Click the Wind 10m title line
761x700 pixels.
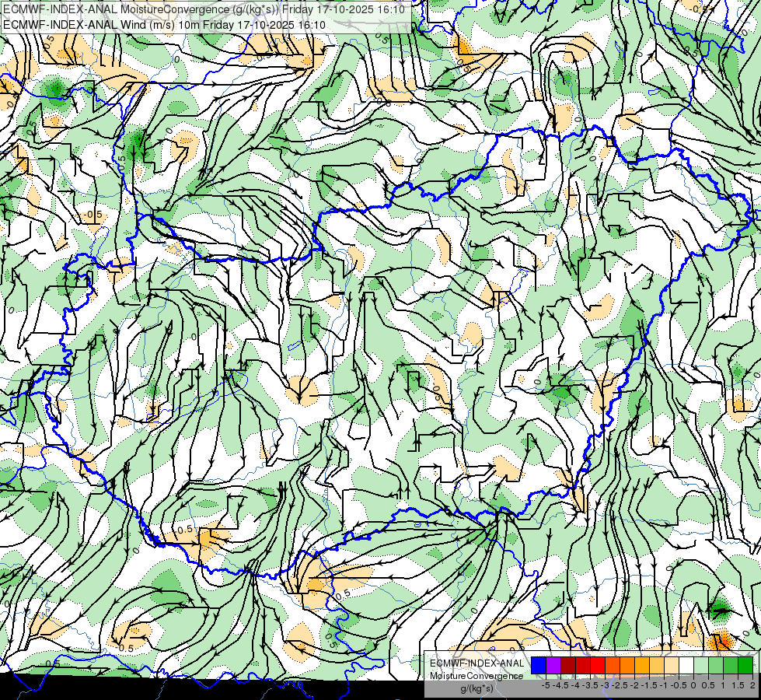point(164,25)
